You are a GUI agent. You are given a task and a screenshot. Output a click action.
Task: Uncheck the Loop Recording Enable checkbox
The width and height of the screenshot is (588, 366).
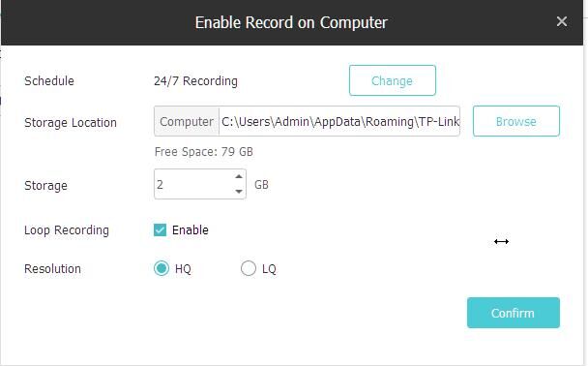pos(160,229)
